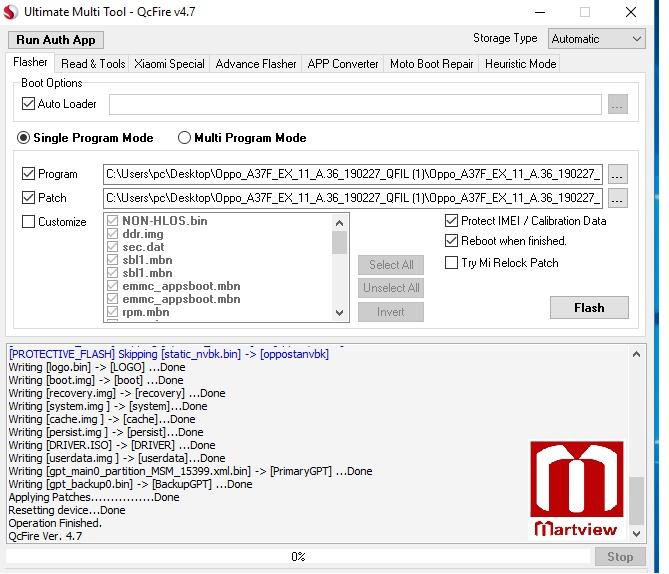Image resolution: width=669 pixels, height=574 pixels.
Task: Uncheck the Program checkbox
Action: [x=28, y=174]
